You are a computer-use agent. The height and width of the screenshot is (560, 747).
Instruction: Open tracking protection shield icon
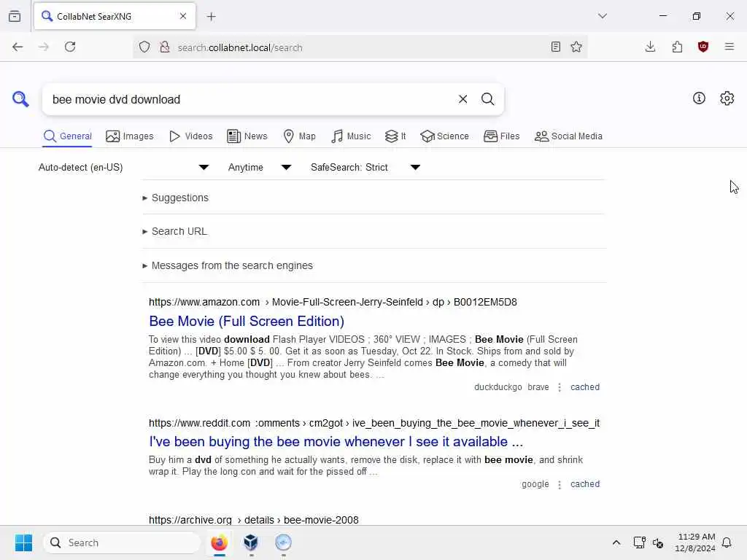tap(144, 47)
